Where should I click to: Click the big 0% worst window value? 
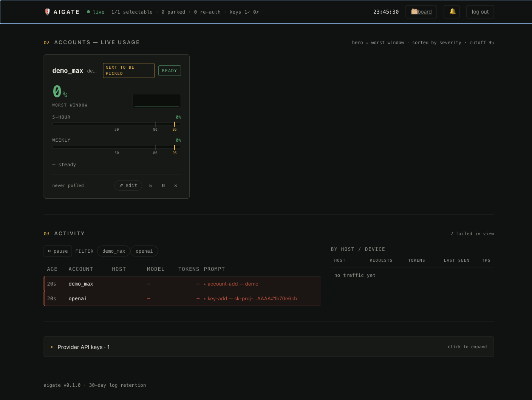[x=60, y=91]
